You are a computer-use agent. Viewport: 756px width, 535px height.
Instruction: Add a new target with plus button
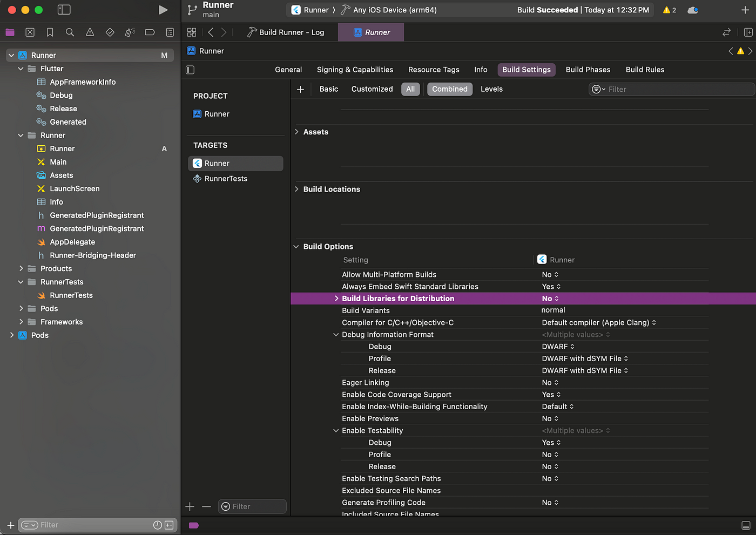190,506
